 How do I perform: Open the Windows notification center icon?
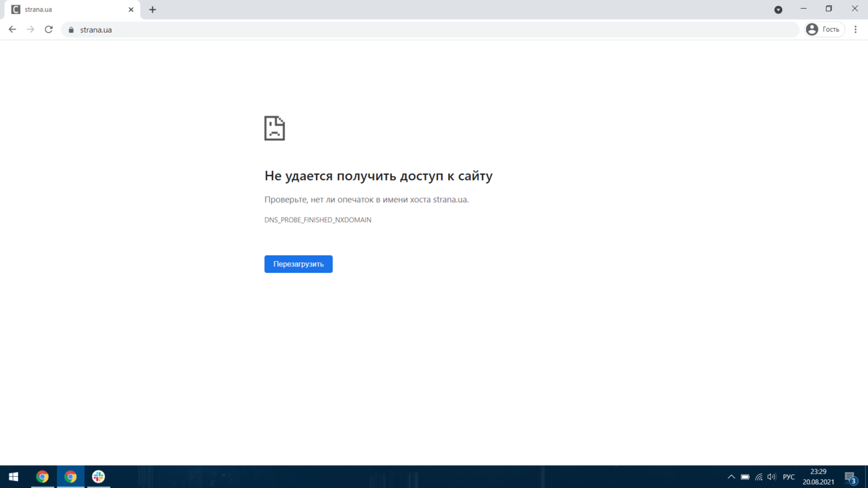[x=850, y=477]
